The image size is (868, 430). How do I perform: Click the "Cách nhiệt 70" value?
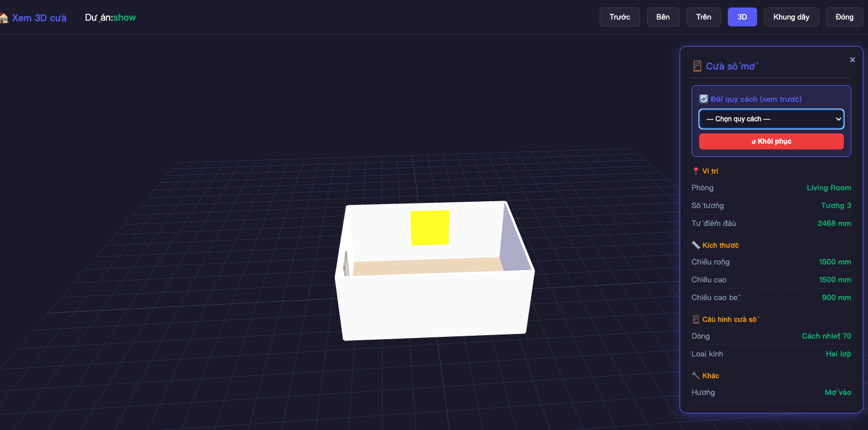(x=827, y=336)
